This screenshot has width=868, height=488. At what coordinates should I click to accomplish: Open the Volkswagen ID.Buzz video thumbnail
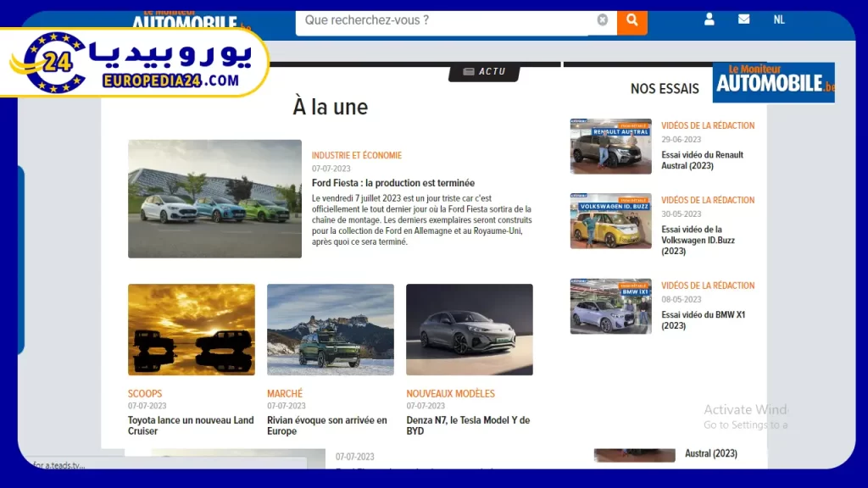(x=610, y=221)
